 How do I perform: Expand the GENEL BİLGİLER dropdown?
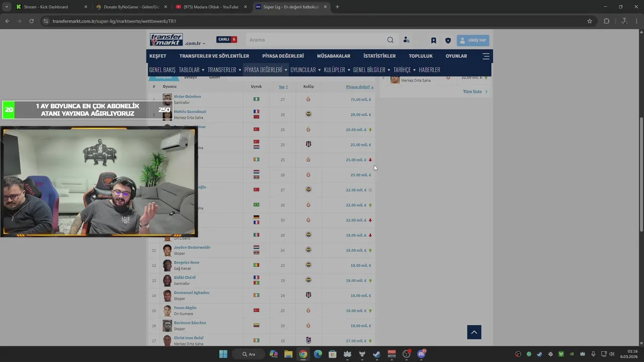pyautogui.click(x=372, y=70)
